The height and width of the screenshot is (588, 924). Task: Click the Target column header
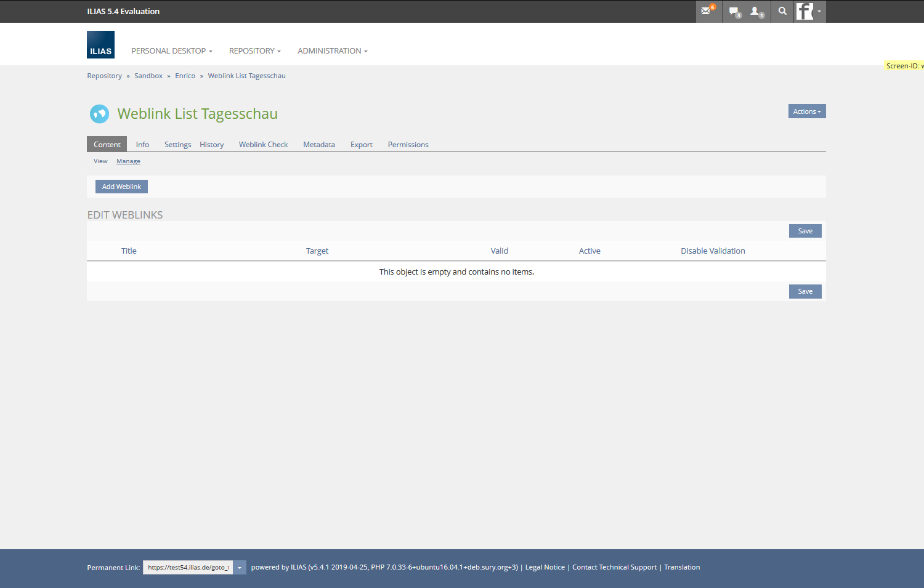[317, 251]
